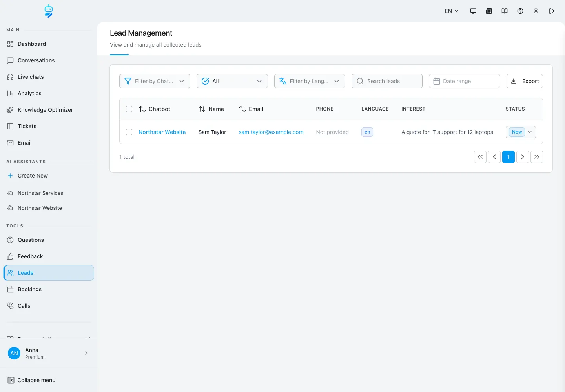Open the Date range picker

[465, 81]
